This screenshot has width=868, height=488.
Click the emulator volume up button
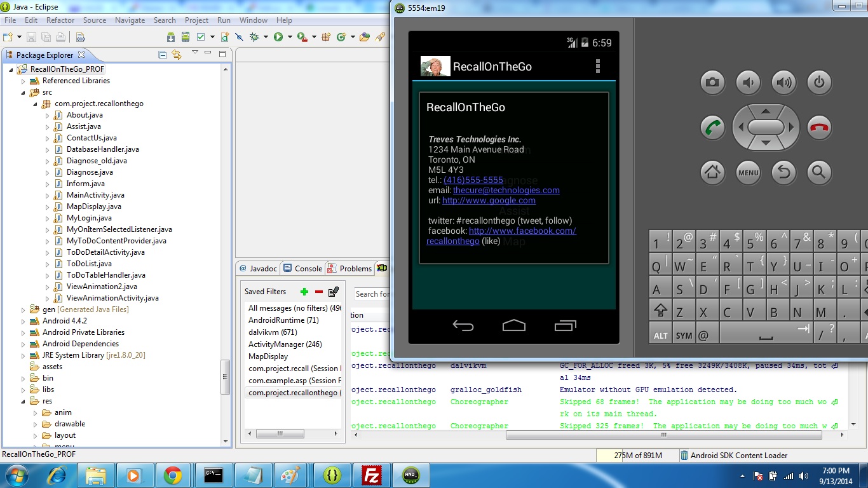783,82
